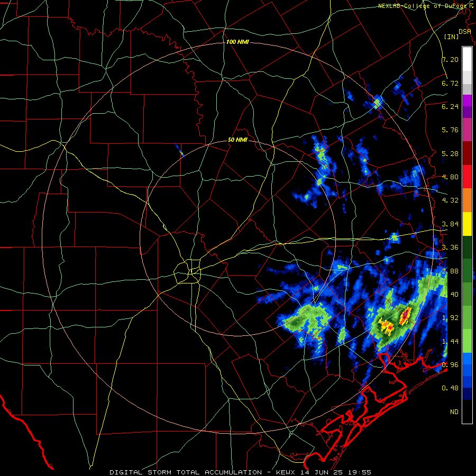Click the magenta legend color swatch
This screenshot has height=476, width=476.
pyautogui.click(x=467, y=100)
